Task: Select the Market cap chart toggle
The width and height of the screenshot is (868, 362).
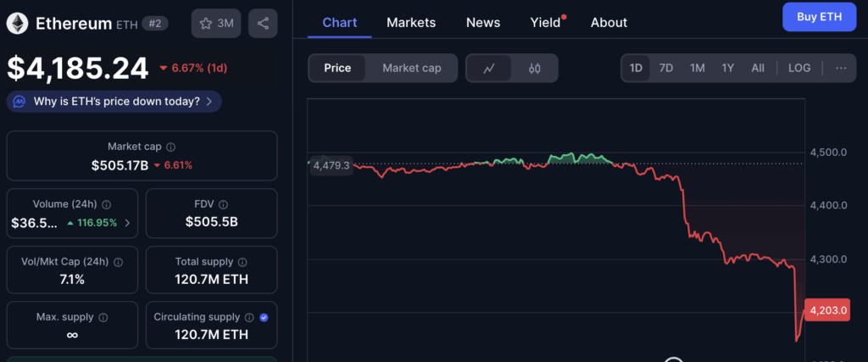Action: point(412,68)
